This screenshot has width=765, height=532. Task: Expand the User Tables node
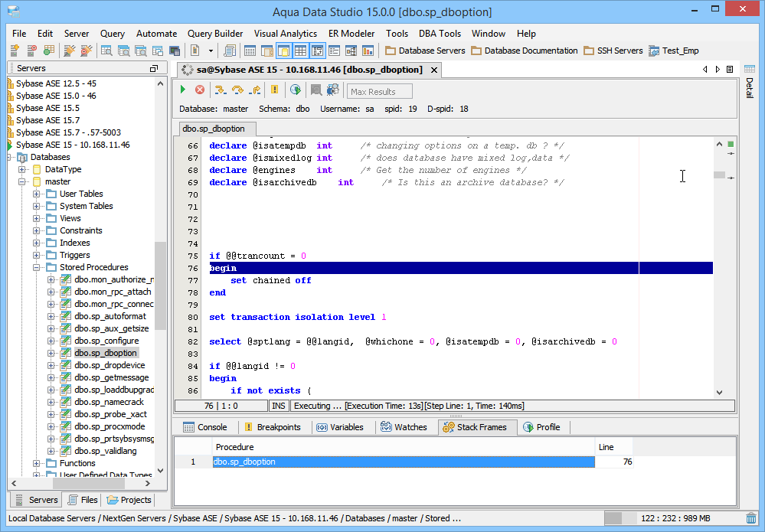(37, 194)
